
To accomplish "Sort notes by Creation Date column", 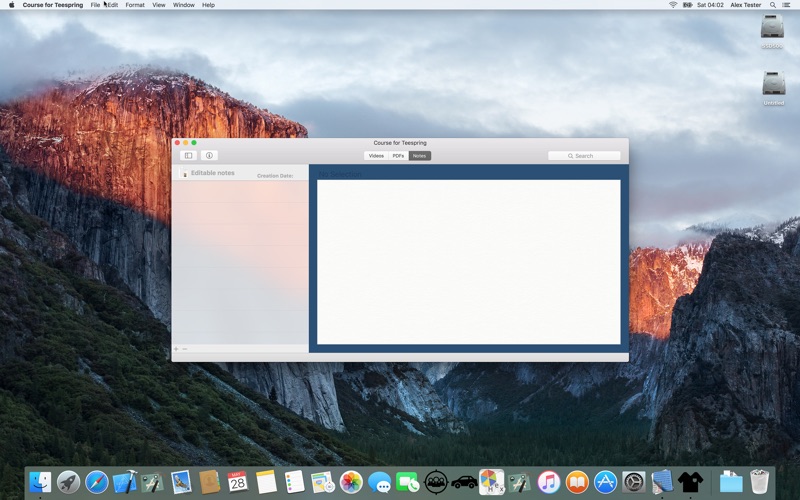I will click(275, 175).
